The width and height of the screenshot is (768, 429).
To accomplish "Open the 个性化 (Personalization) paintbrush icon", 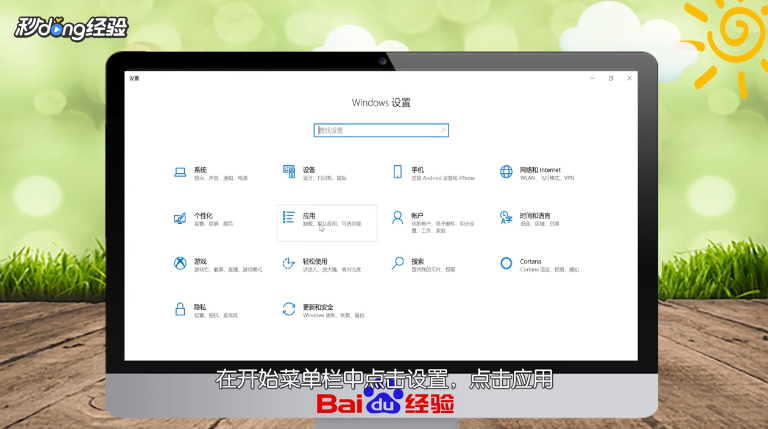I will [180, 218].
